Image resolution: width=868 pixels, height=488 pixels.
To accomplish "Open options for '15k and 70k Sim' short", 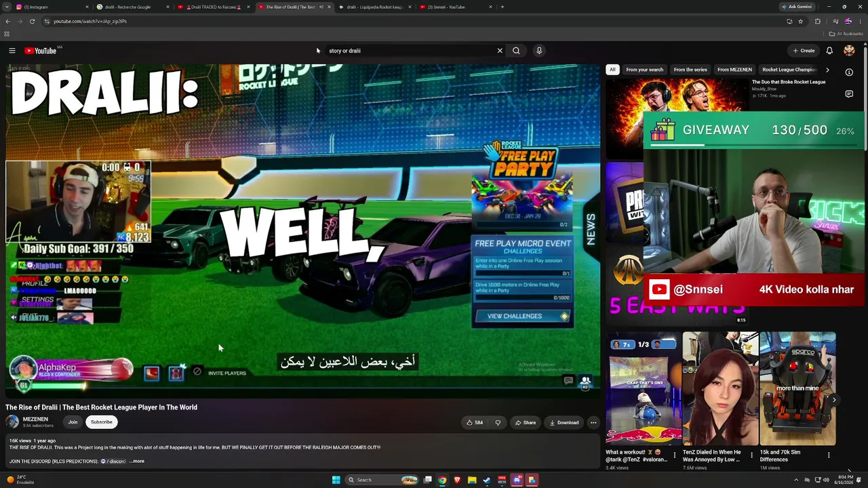I will coord(829,455).
